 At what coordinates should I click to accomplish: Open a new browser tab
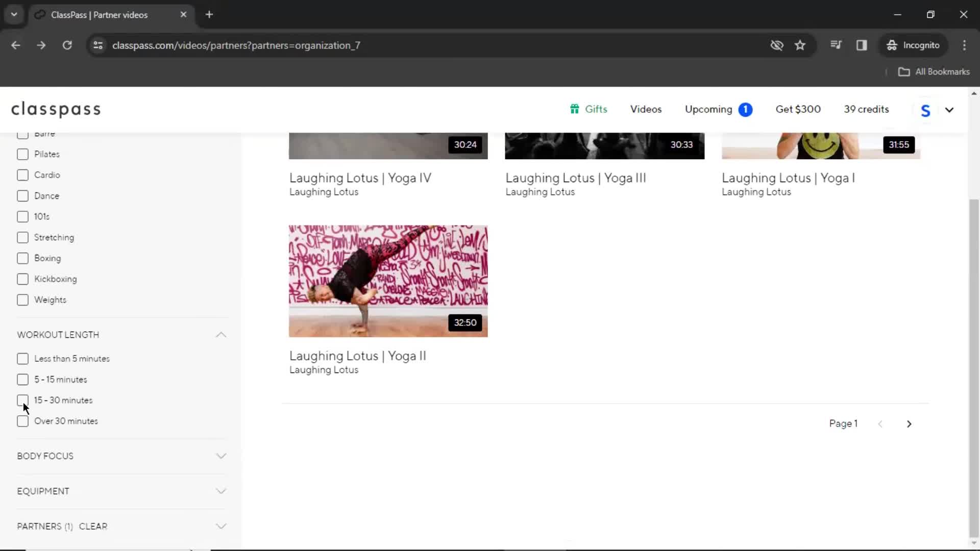click(209, 15)
